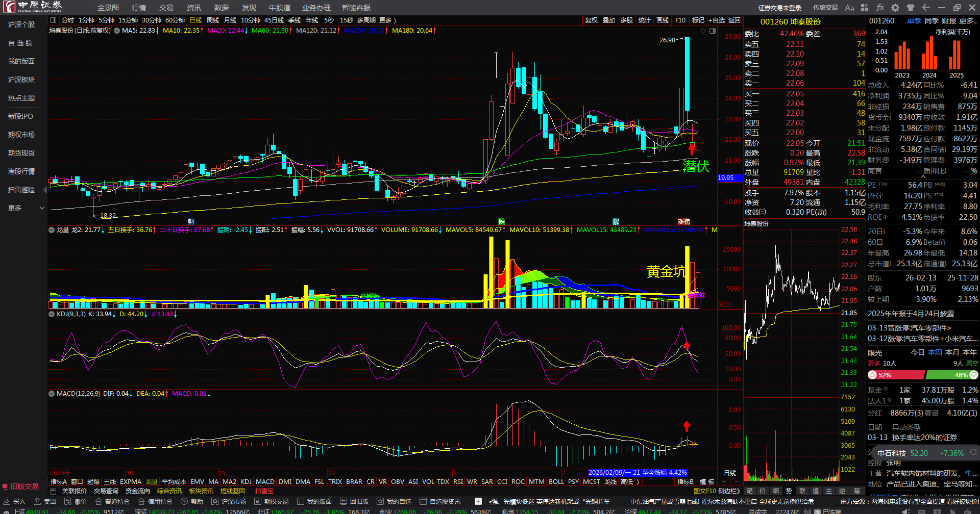Click the 买入 buy icon in bottom toolbar
The height and width of the screenshot is (514, 980).
point(14,502)
